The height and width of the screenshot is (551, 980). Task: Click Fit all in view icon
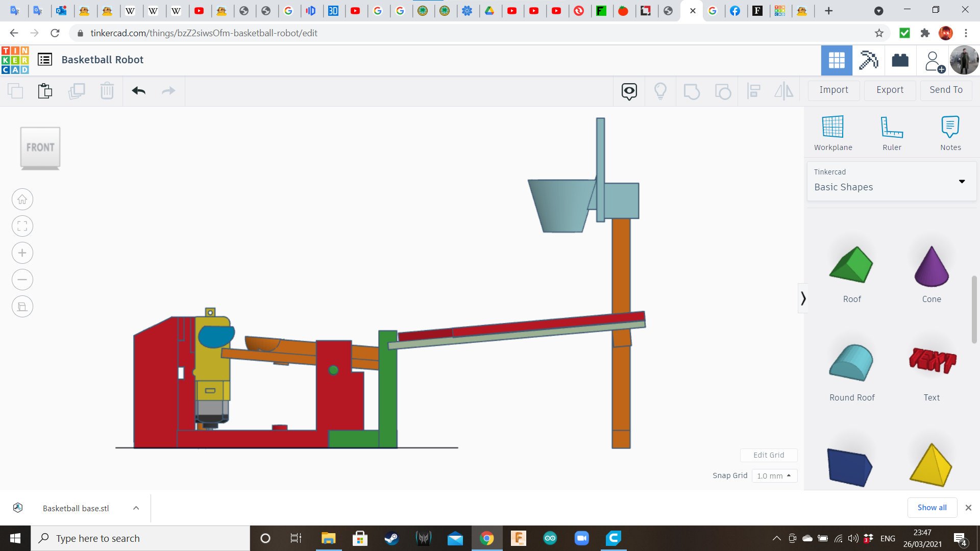[22, 226]
